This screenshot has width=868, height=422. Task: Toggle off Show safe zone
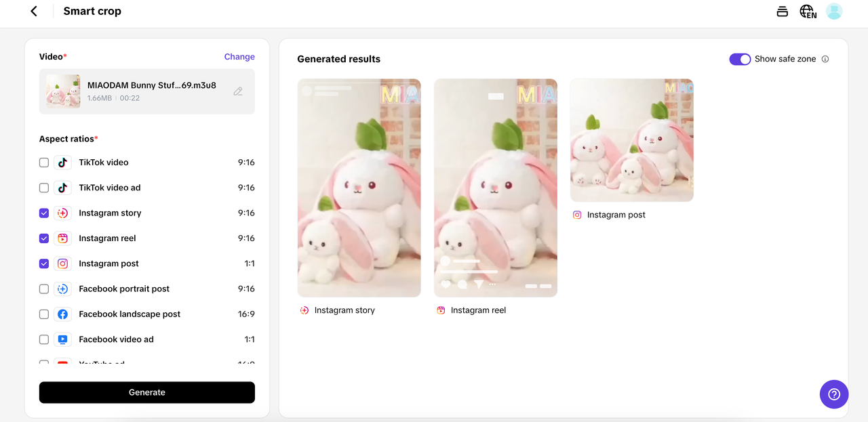(740, 59)
